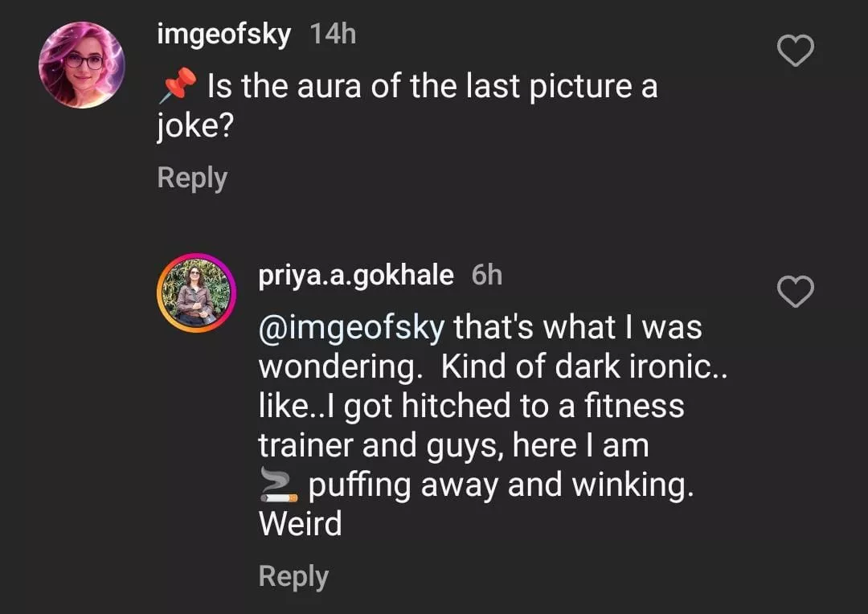The height and width of the screenshot is (614, 868).
Task: Click the 6h timestamp
Action: 486,275
